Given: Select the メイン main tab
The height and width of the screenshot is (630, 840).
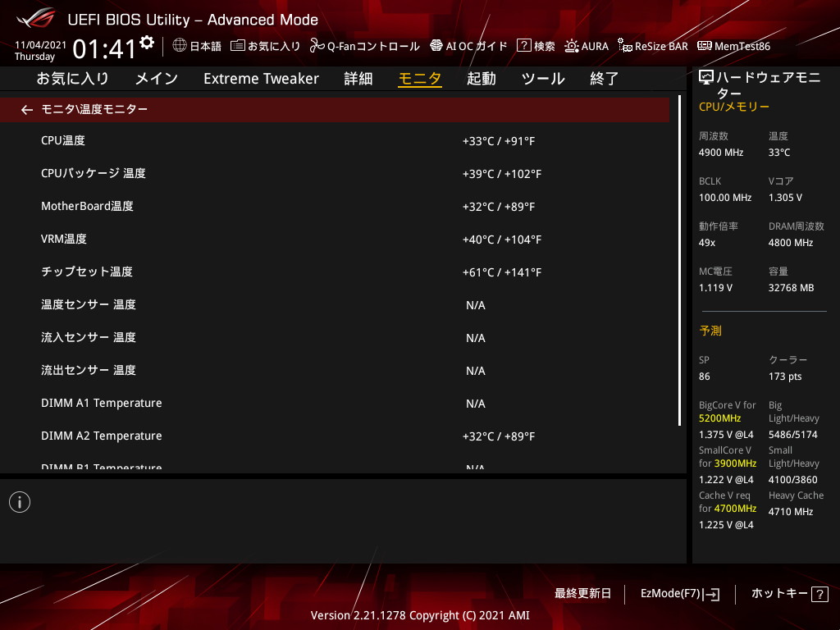Looking at the screenshot, I should (x=156, y=79).
